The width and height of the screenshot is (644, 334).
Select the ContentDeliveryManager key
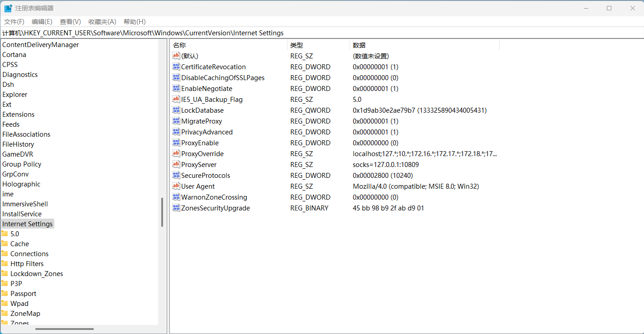coord(41,45)
